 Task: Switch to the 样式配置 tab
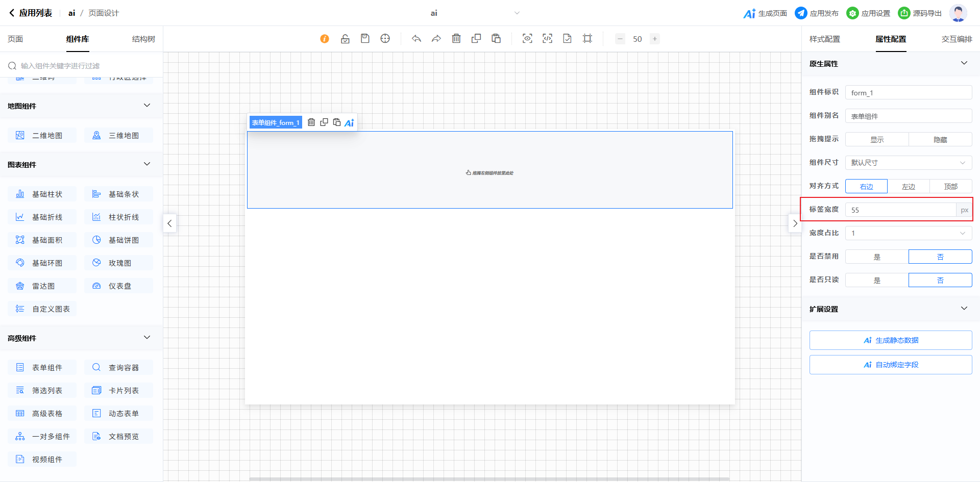pyautogui.click(x=824, y=39)
